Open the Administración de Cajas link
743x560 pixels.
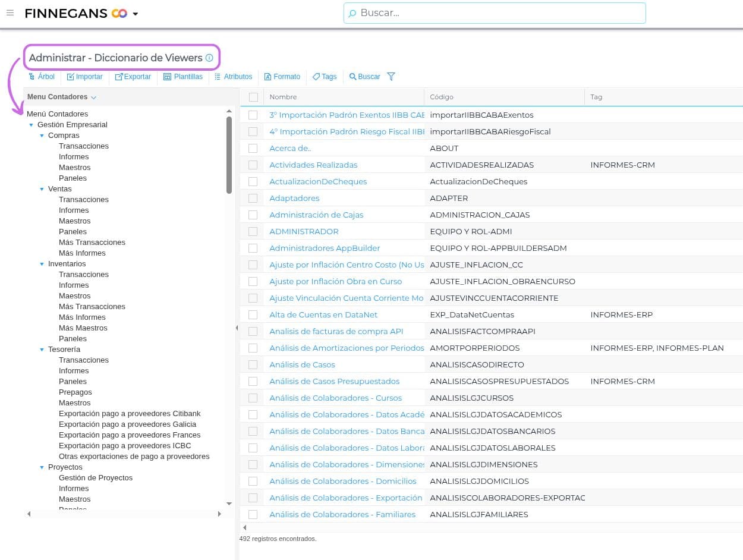[x=316, y=215]
